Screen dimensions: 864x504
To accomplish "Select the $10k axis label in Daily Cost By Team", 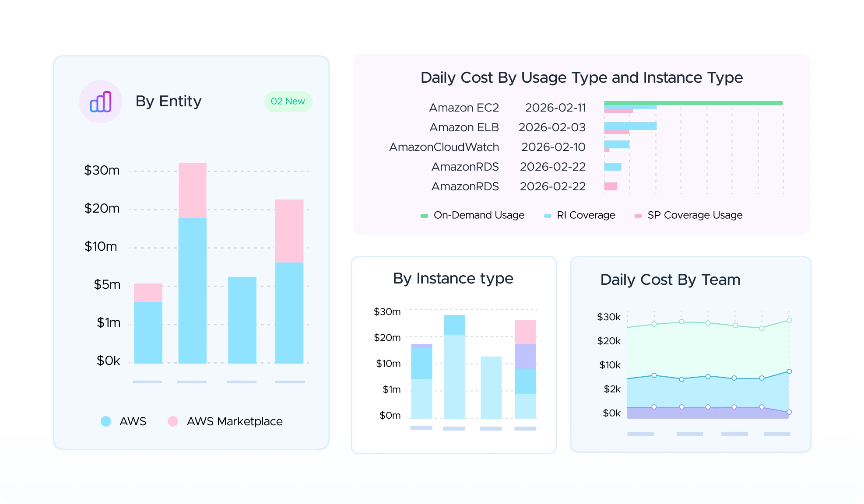I will click(x=610, y=365).
